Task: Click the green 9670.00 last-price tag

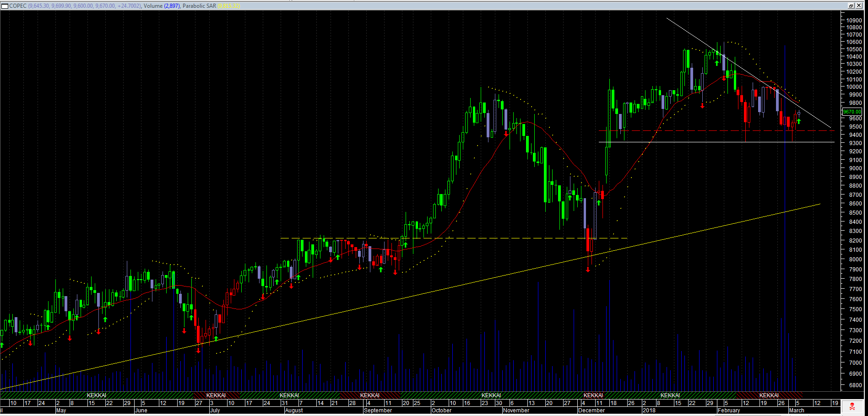Action: click(852, 112)
